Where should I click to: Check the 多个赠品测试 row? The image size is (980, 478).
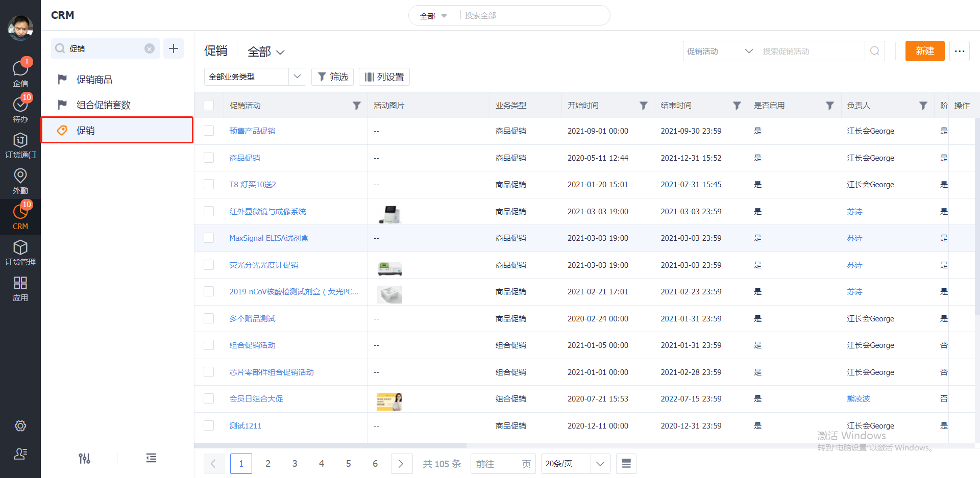[209, 318]
